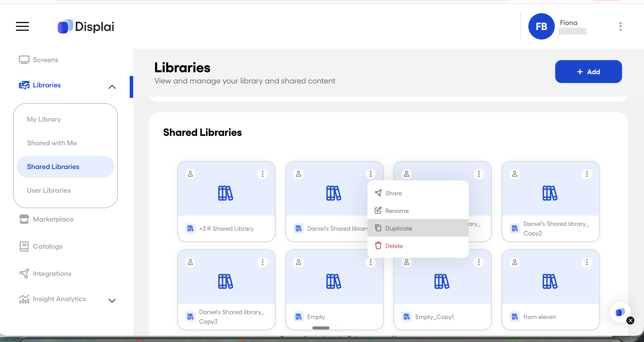Go to My Library

coord(44,119)
